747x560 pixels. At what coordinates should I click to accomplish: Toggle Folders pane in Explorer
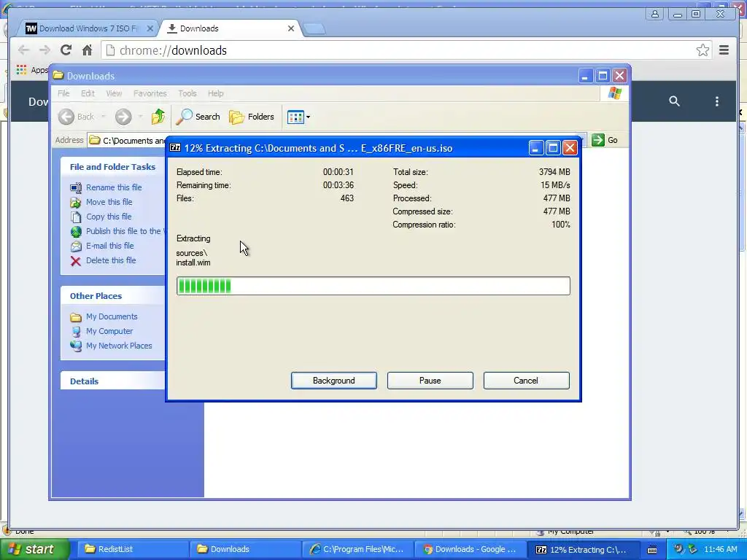[x=252, y=117]
